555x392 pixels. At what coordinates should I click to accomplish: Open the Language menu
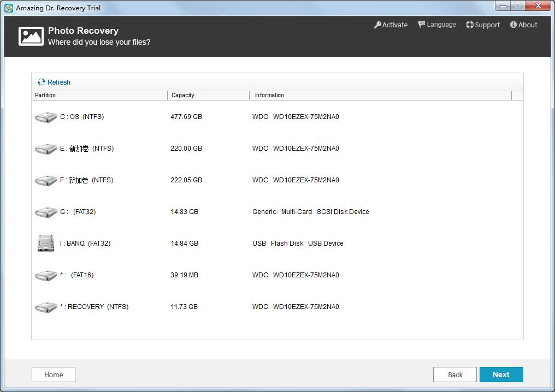pos(437,25)
